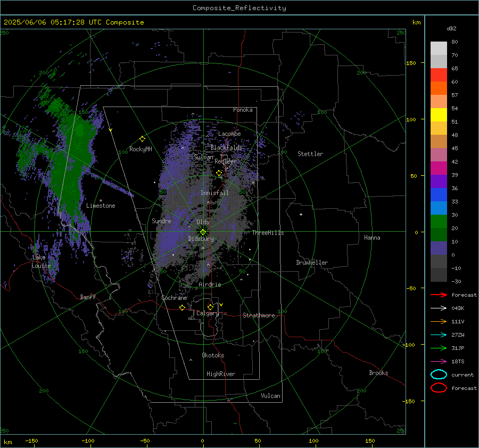Click the Airdrie label on the map
The height and width of the screenshot is (448, 479).
pyautogui.click(x=210, y=284)
